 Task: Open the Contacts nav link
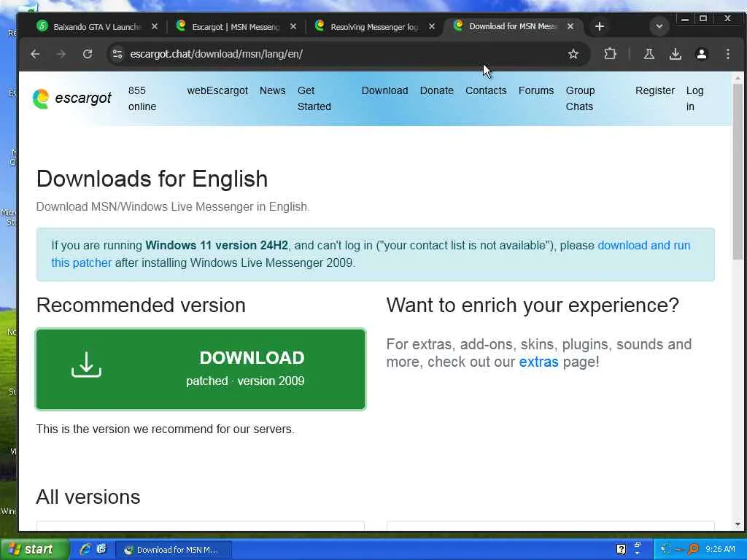(x=485, y=90)
